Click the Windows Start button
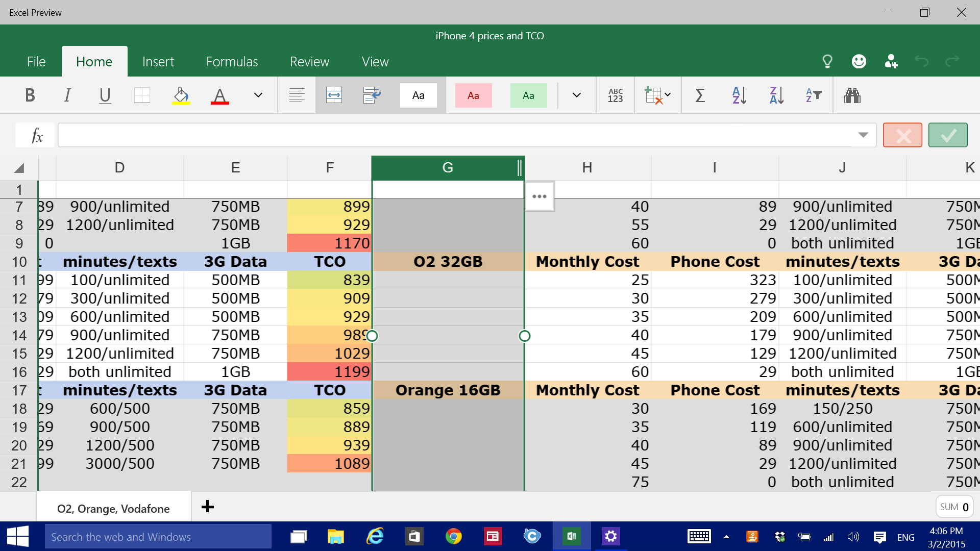Screen dimensions: 980x551 pos(18,537)
